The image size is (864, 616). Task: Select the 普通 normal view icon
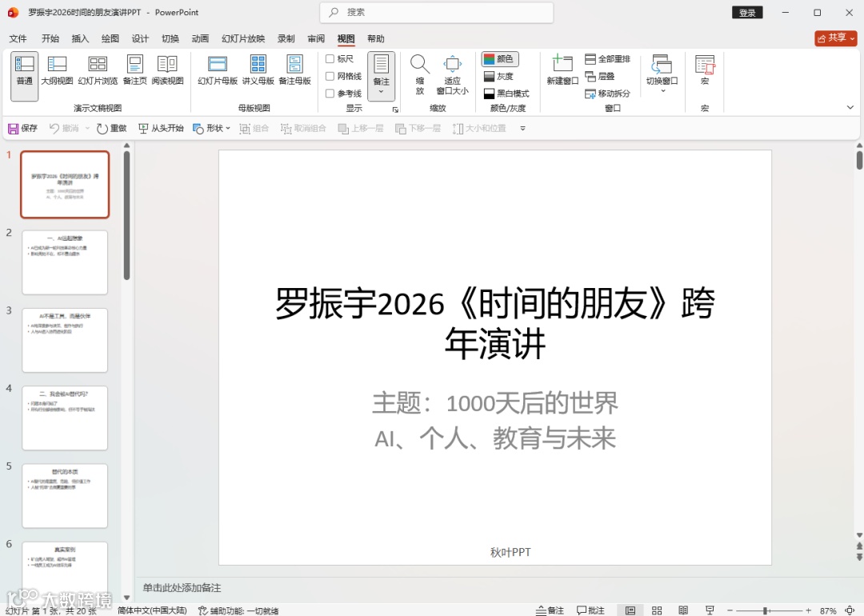coord(24,76)
